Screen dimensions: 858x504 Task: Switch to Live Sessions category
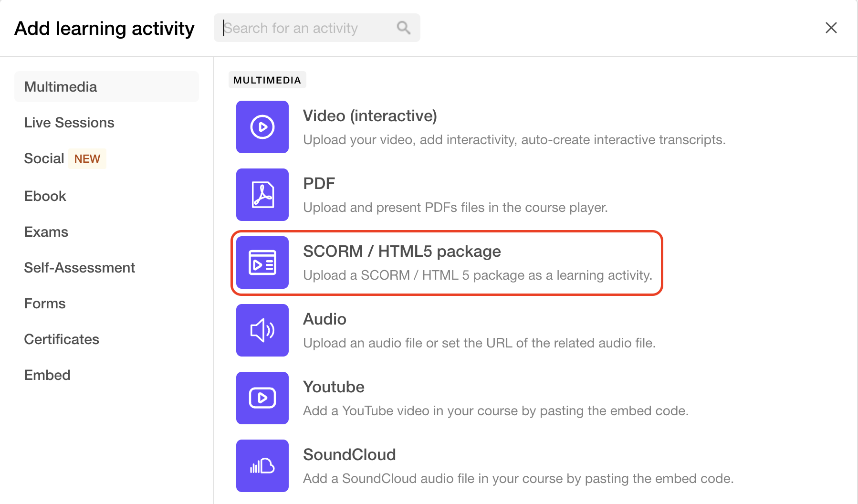pyautogui.click(x=69, y=123)
